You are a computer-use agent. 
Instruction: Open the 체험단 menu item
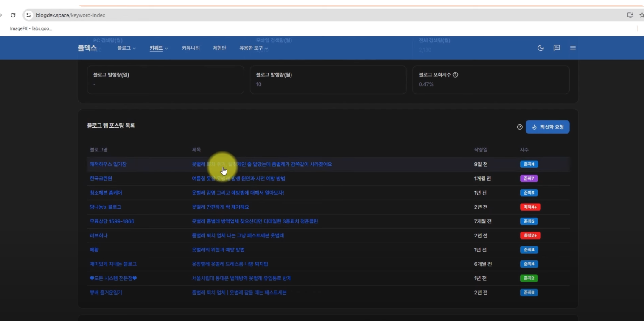[x=219, y=48]
